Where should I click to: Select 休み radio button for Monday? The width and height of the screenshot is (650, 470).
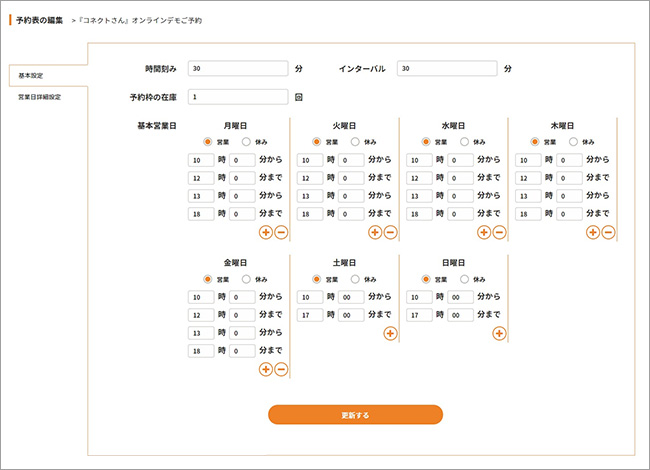point(246,142)
